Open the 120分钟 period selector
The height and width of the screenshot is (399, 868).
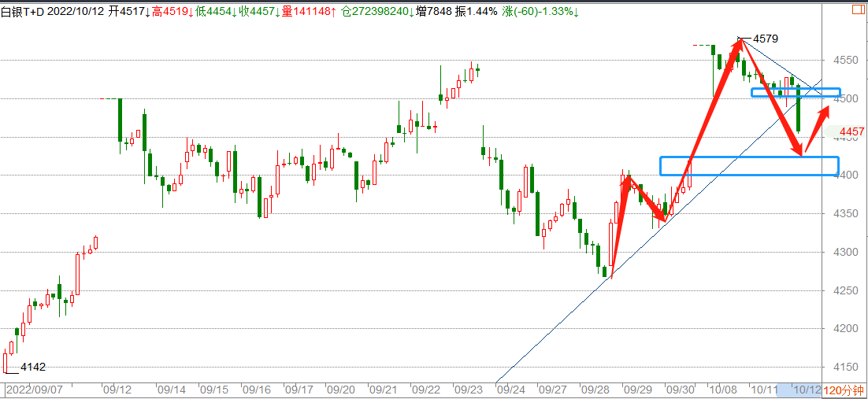(844, 390)
